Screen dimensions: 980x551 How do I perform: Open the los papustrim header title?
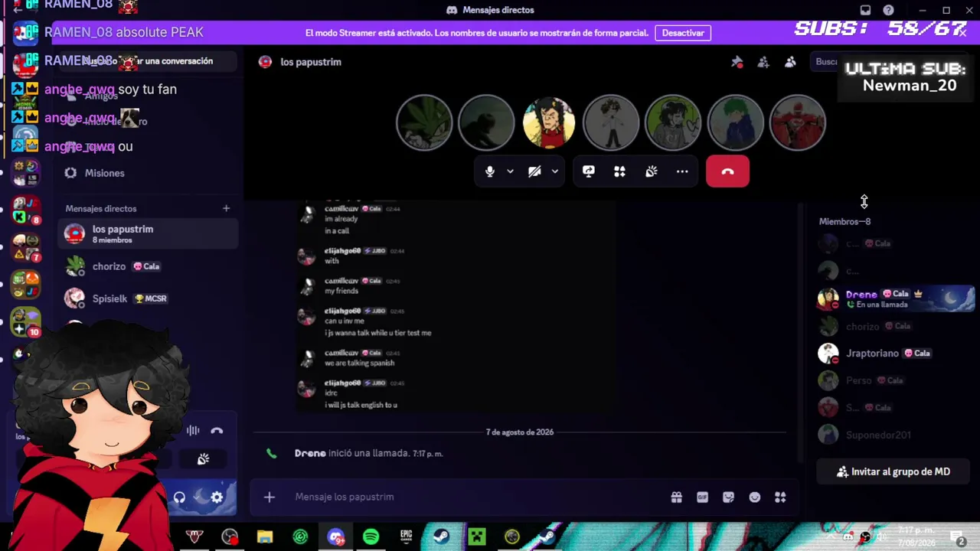[x=311, y=62]
